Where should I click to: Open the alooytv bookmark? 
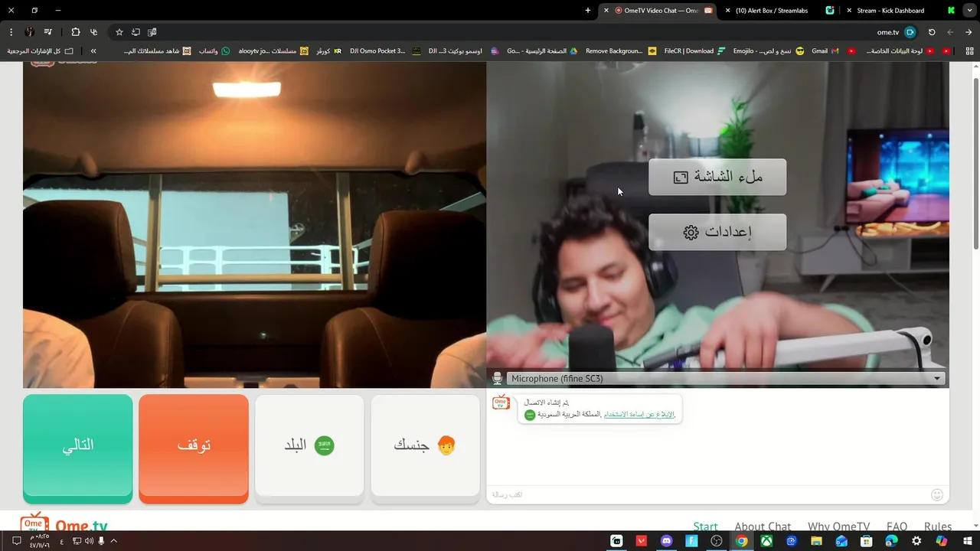[x=273, y=51]
